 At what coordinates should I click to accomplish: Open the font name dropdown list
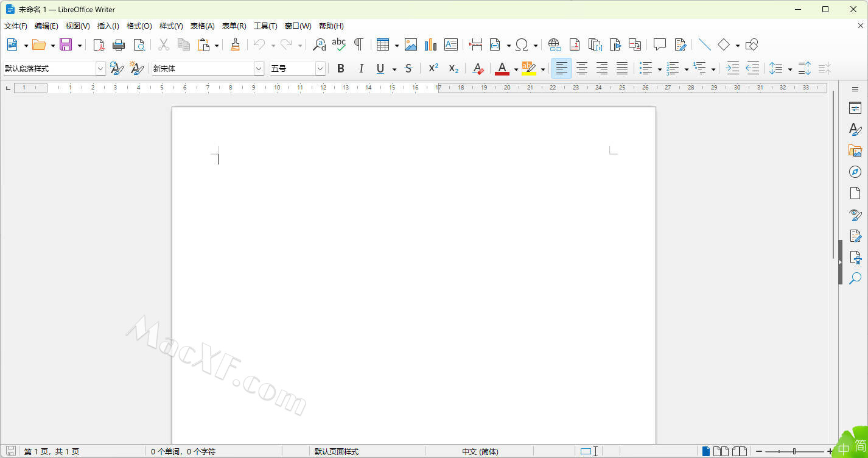pos(259,69)
